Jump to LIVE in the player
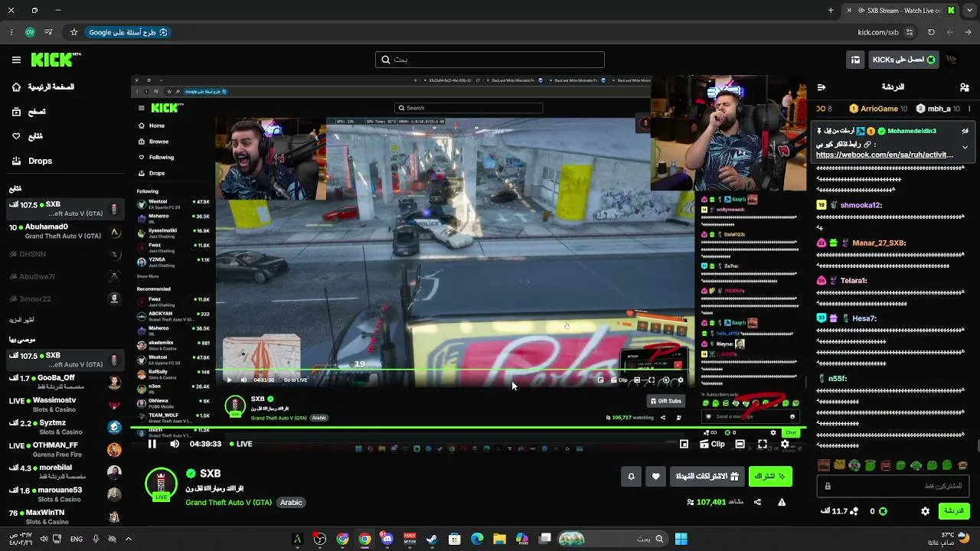 tap(240, 444)
